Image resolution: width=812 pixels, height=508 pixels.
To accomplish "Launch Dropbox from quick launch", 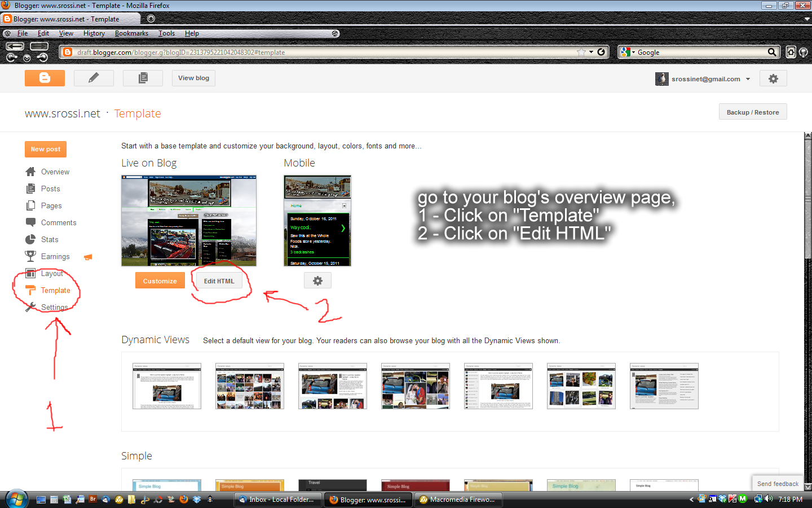I will 197,500.
